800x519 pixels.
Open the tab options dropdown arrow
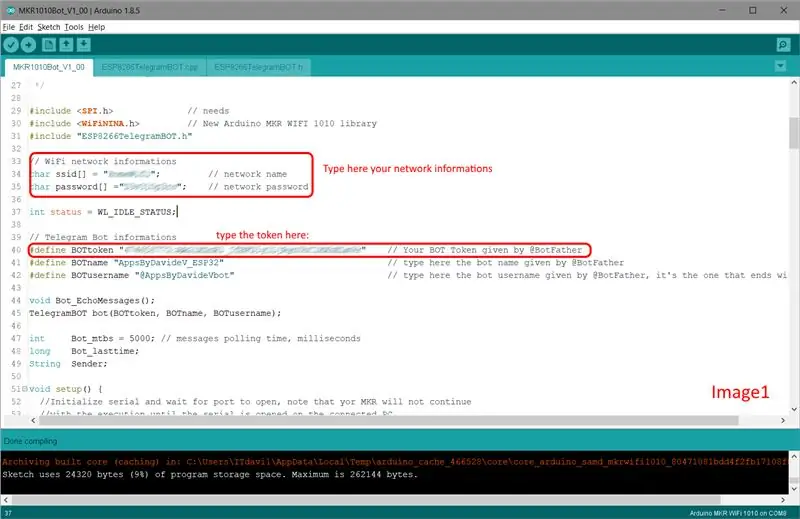tap(780, 66)
